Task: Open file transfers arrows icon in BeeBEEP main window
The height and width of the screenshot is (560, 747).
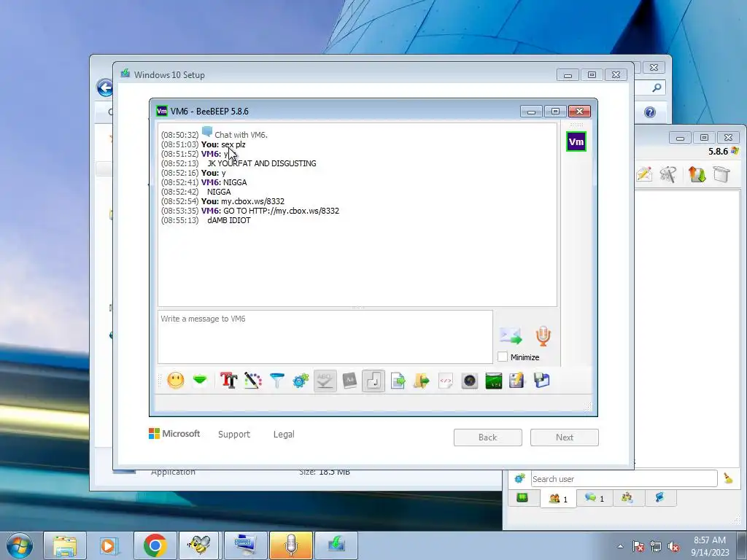Action: pos(697,174)
